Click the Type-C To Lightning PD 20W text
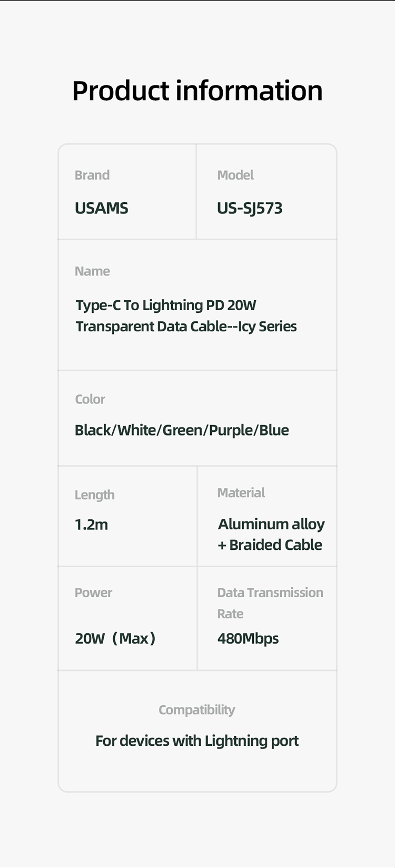This screenshot has width=395, height=868. [x=166, y=305]
